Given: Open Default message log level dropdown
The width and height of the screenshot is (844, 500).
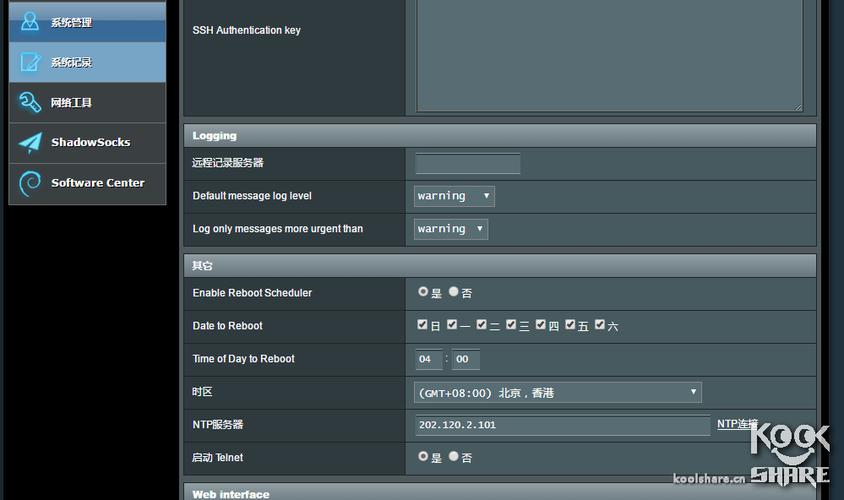Looking at the screenshot, I should tap(454, 196).
